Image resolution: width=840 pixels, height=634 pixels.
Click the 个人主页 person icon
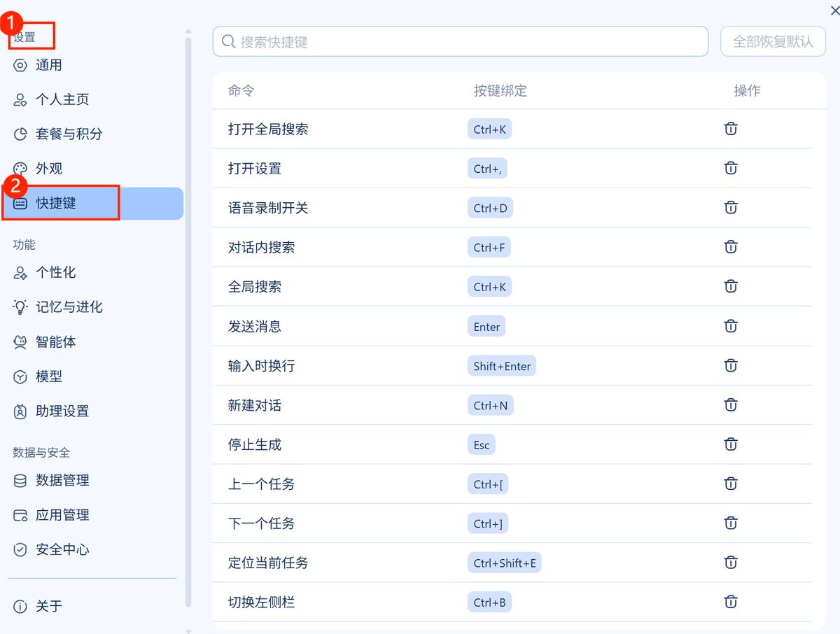click(x=20, y=99)
